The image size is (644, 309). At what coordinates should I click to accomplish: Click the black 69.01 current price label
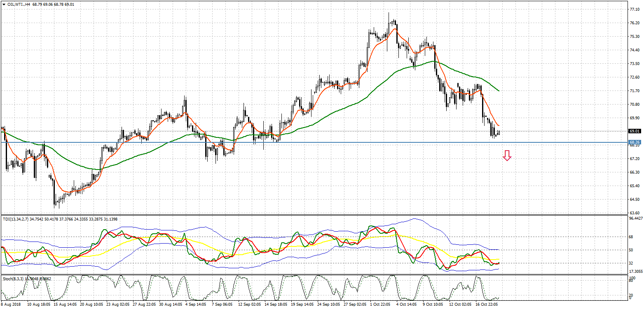coord(634,131)
